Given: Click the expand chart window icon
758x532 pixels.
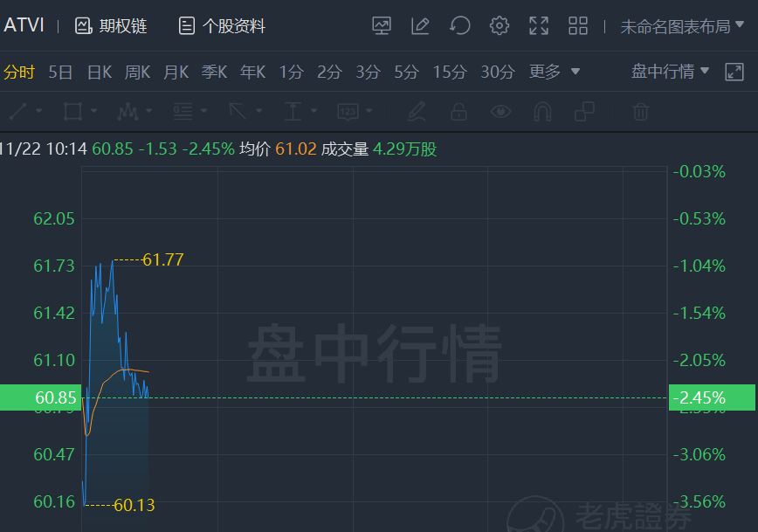Looking at the screenshot, I should coord(734,72).
